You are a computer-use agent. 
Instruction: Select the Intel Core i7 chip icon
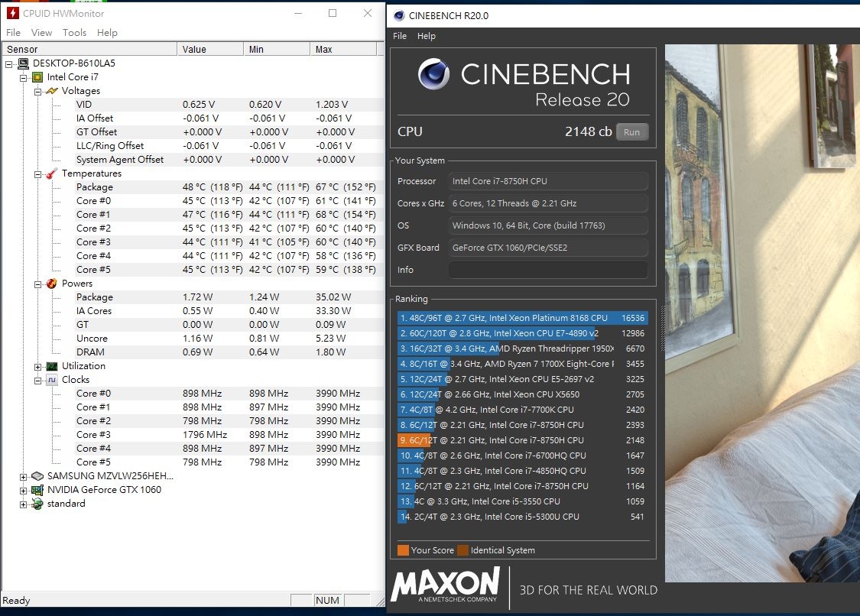(x=37, y=77)
